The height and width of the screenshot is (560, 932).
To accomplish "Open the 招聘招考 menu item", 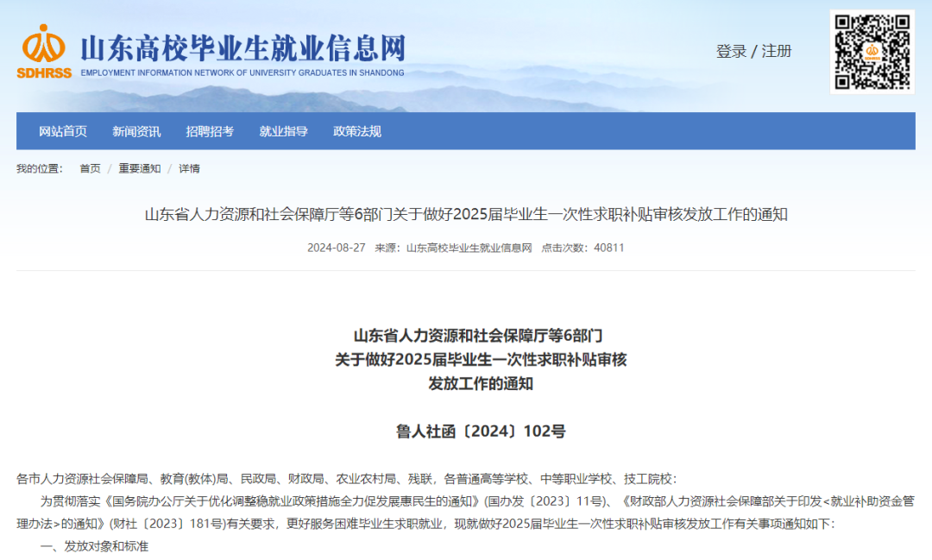I will [x=210, y=131].
